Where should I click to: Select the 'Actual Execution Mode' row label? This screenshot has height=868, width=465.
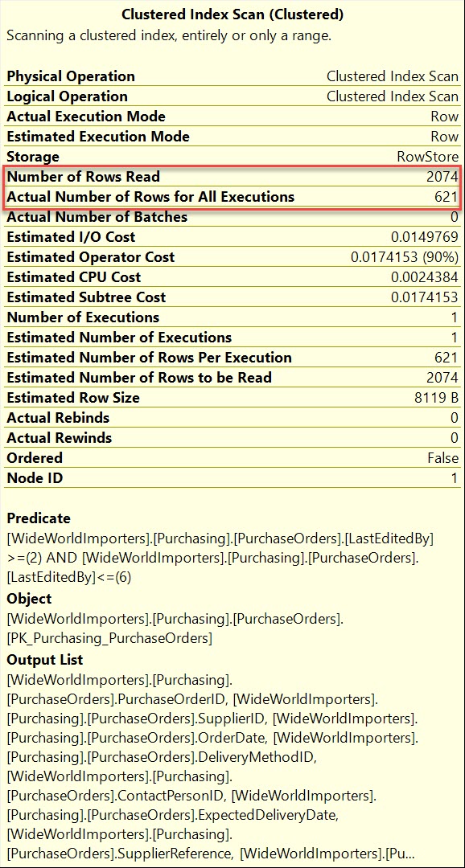pos(86,117)
